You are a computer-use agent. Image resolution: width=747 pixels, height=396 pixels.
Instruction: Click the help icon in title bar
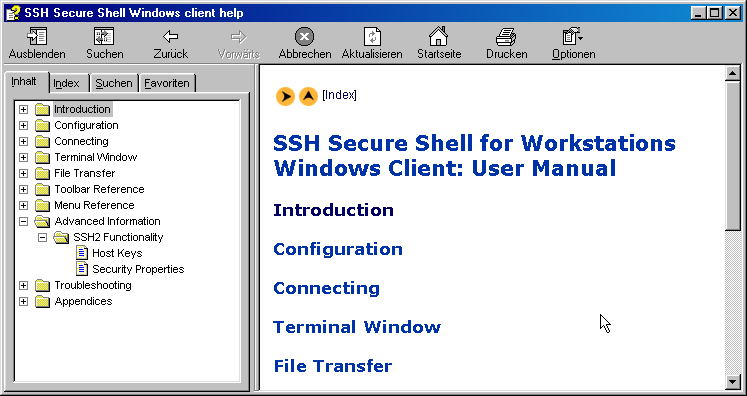[12, 12]
